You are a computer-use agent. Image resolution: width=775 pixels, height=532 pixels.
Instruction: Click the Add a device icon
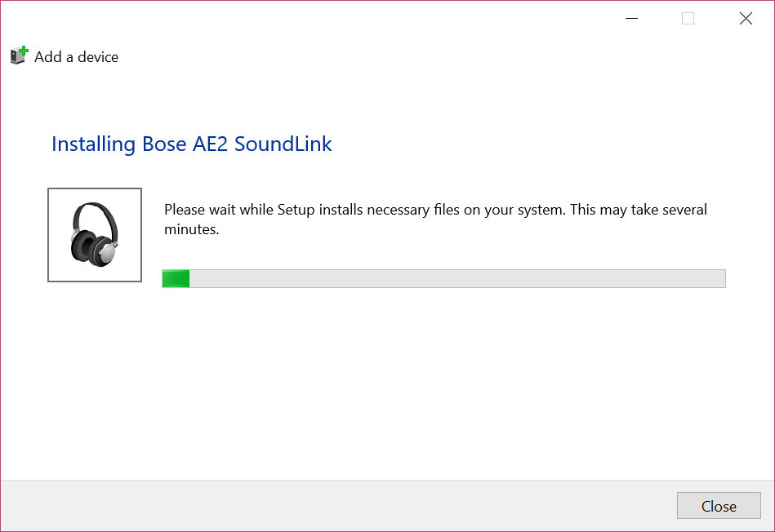pyautogui.click(x=19, y=56)
